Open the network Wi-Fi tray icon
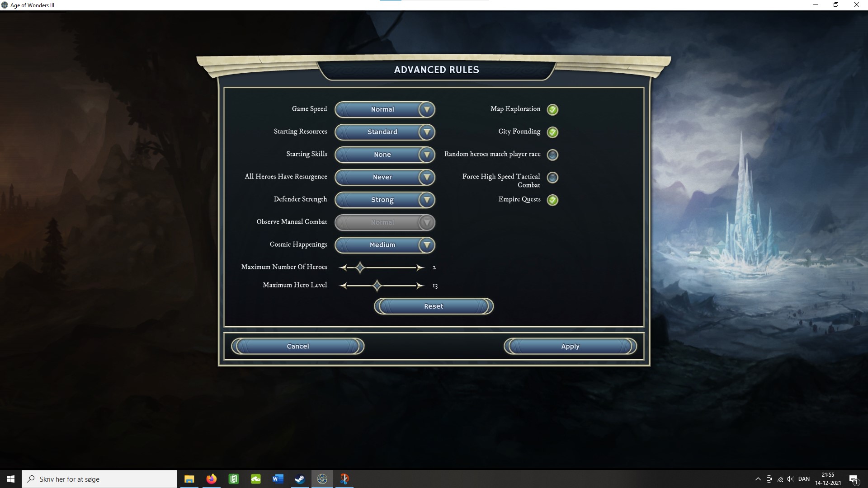 click(780, 479)
